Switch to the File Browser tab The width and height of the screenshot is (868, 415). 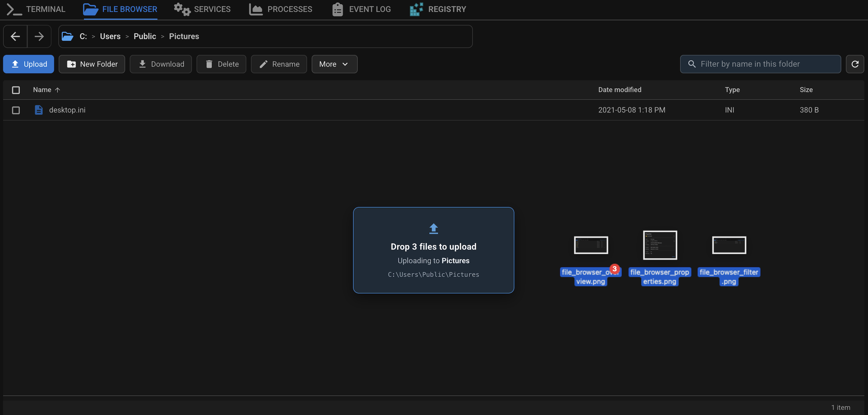120,9
